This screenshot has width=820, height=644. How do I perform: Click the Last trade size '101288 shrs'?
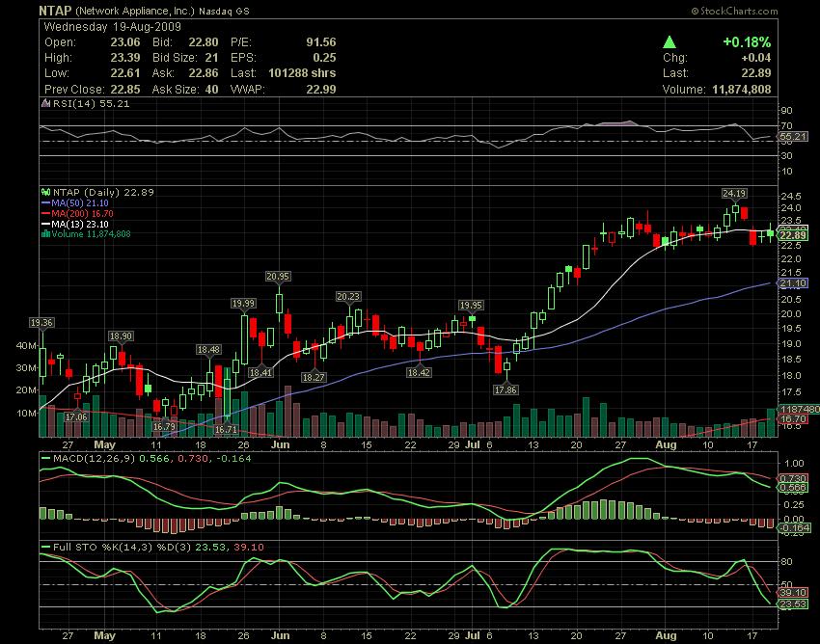coord(302,73)
